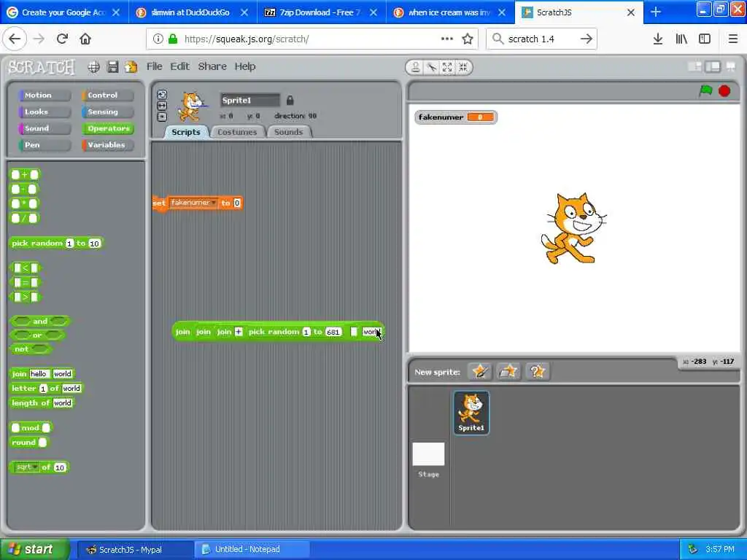Set rotation style to left-right flip

[x=162, y=105]
